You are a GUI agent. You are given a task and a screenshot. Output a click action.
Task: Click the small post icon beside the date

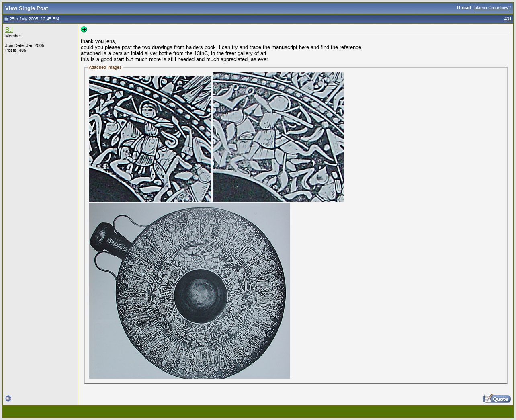6,19
